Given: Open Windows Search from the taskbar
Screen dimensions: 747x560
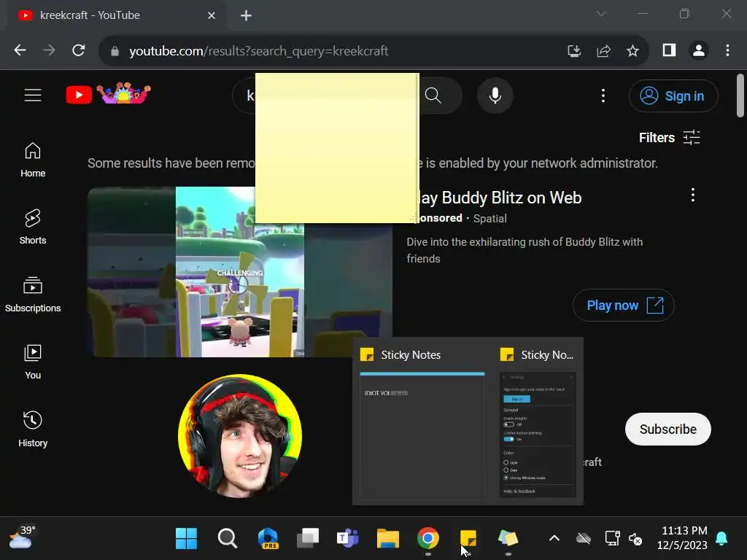Looking at the screenshot, I should [228, 539].
